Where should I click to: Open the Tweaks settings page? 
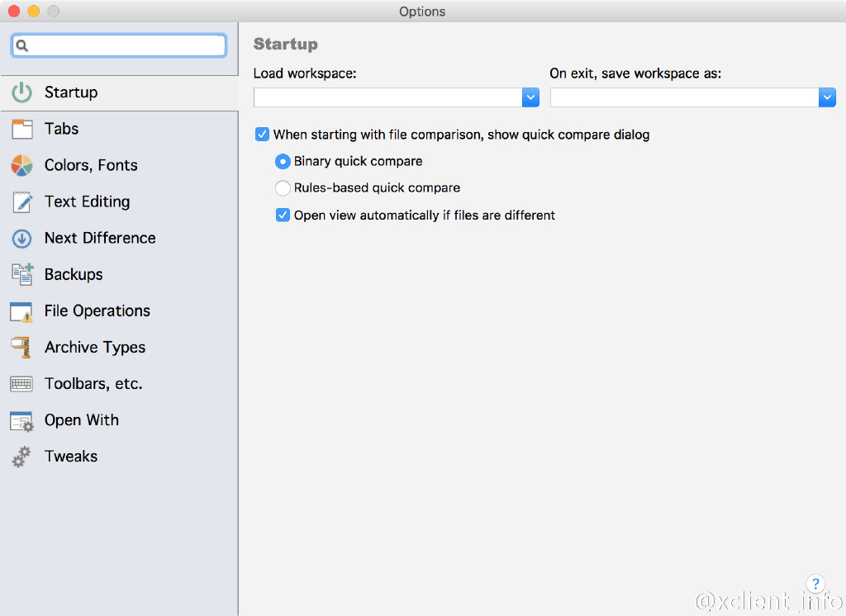(x=119, y=457)
